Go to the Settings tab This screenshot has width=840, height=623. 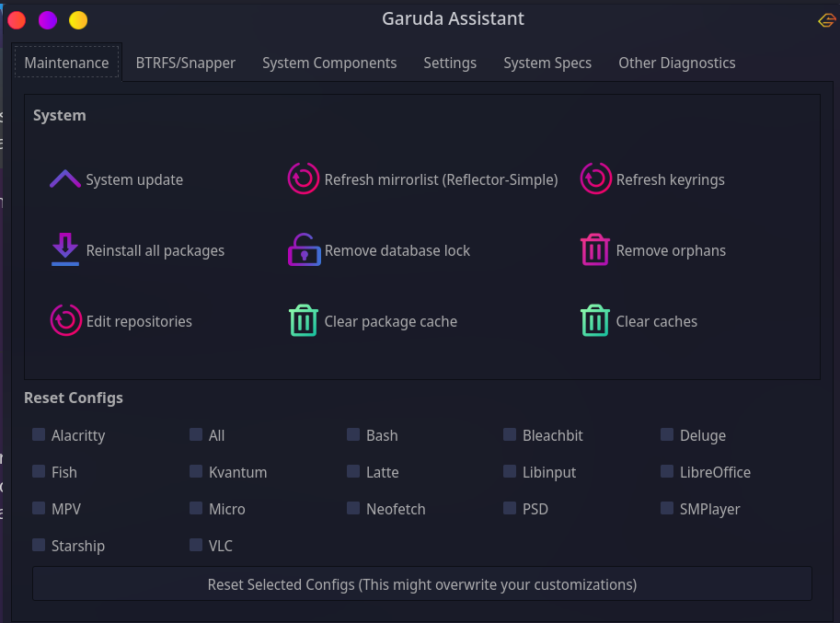450,63
